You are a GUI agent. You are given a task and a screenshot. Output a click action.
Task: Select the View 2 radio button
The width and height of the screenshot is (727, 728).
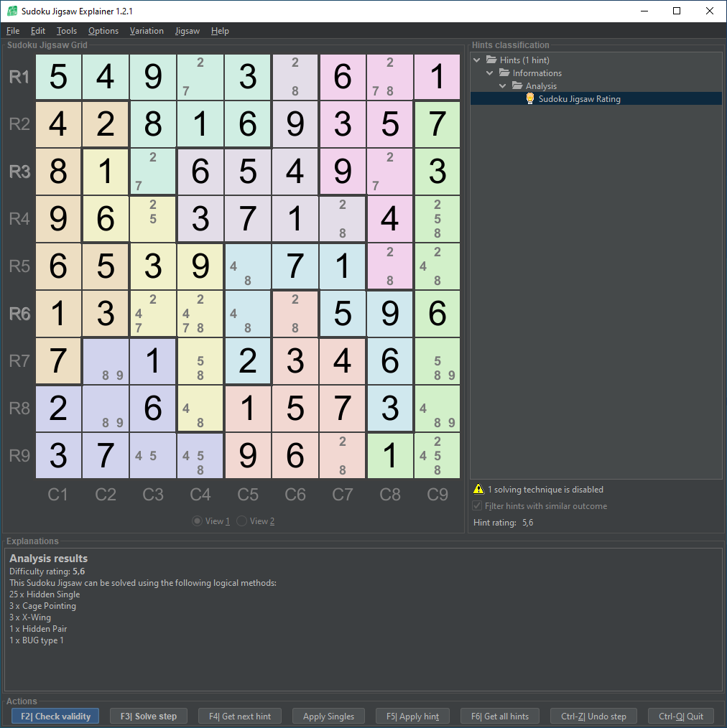[241, 521]
